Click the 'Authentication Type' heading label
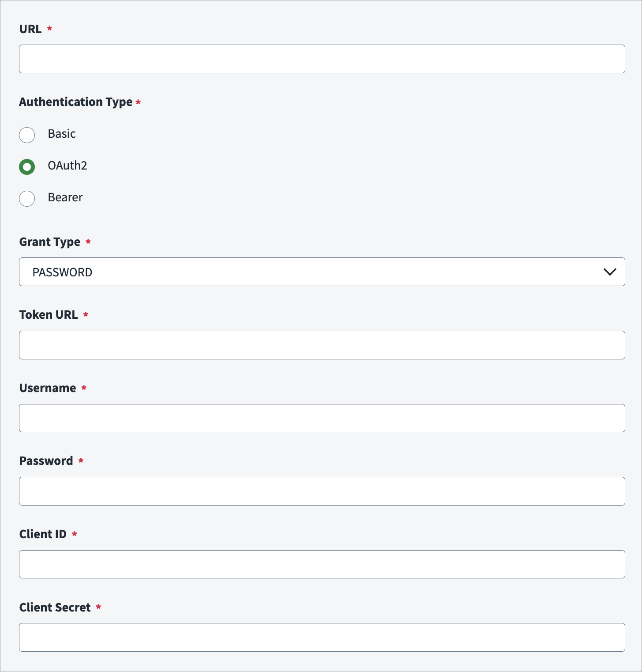This screenshot has height=672, width=642. click(76, 102)
